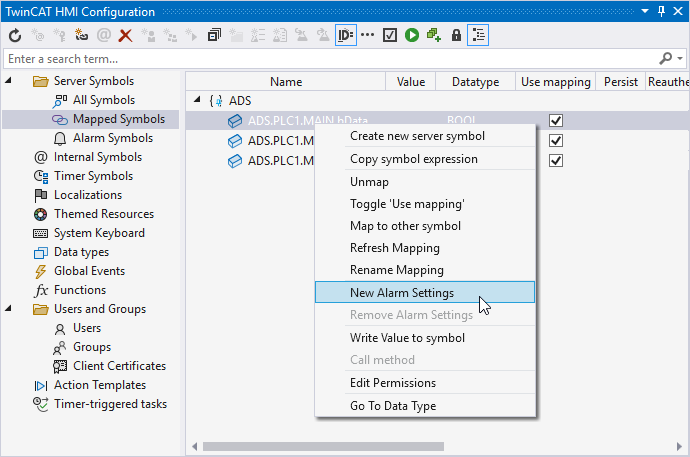Viewport: 690px width, 457px height.
Task: Click the Persist column header
Action: 620,82
